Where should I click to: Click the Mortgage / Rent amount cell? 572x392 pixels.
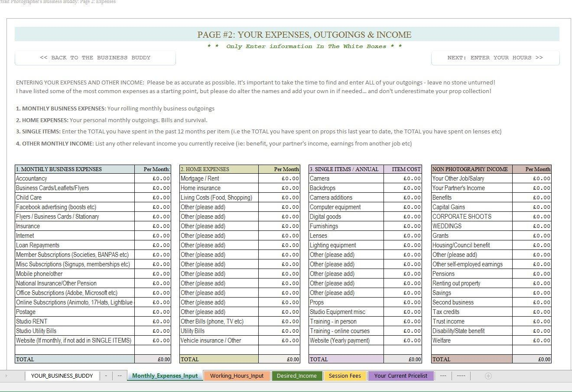(x=279, y=178)
